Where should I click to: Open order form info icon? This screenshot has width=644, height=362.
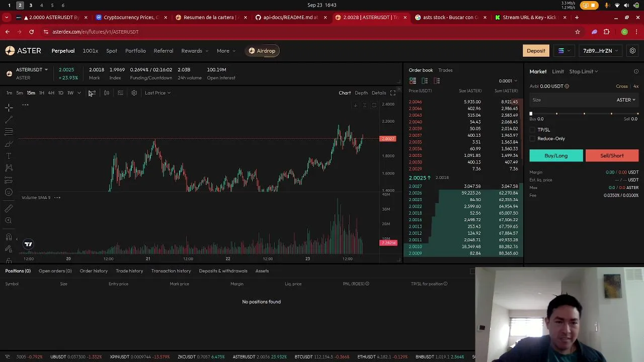(636, 71)
